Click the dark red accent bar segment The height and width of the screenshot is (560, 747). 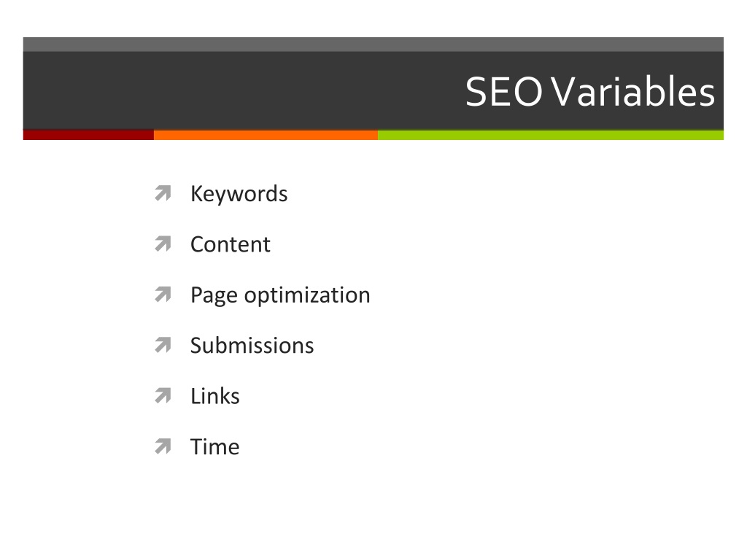[88, 135]
